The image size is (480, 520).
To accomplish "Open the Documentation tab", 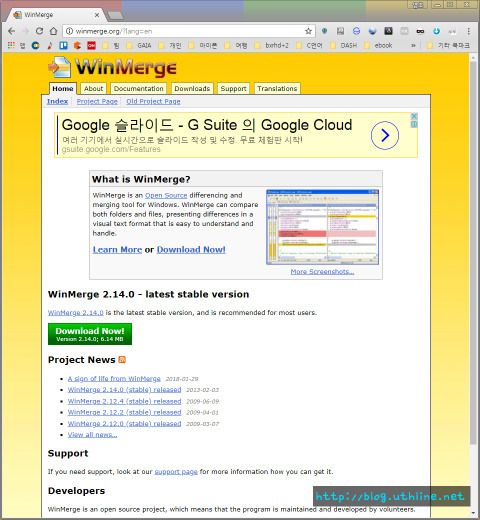I will point(139,89).
